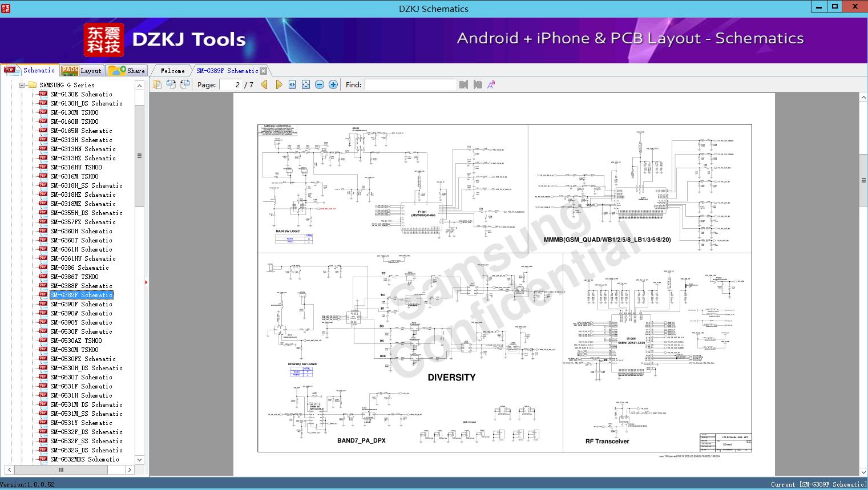Click the find previous icon
This screenshot has width=868, height=490.
[x=463, y=84]
